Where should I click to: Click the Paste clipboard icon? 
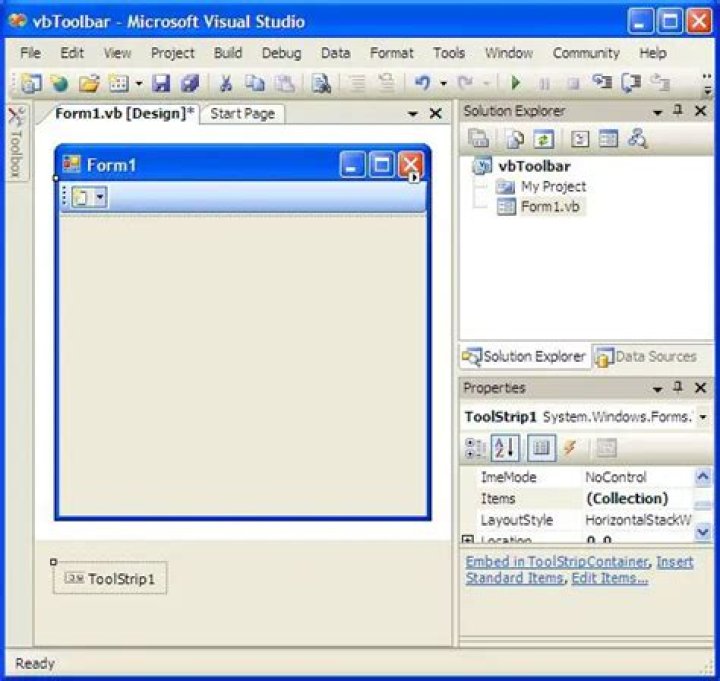click(x=285, y=83)
